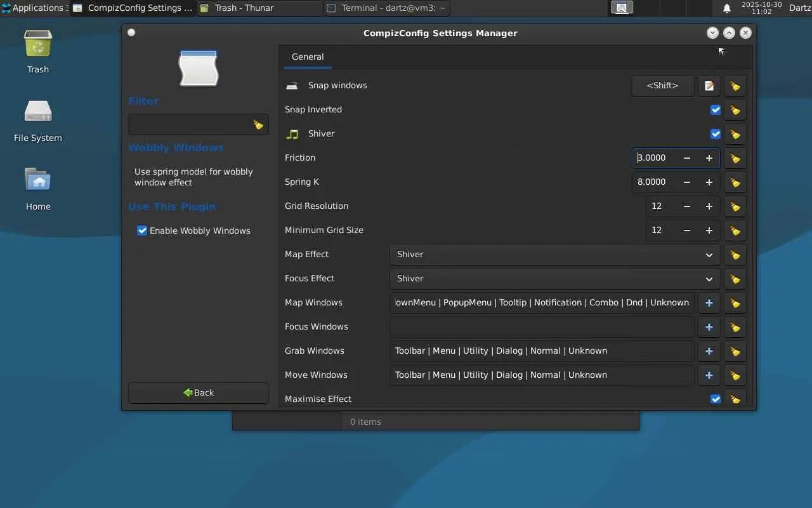Toggle the Snap Inverted checkbox
Screen dimensions: 812x508
tap(716, 110)
